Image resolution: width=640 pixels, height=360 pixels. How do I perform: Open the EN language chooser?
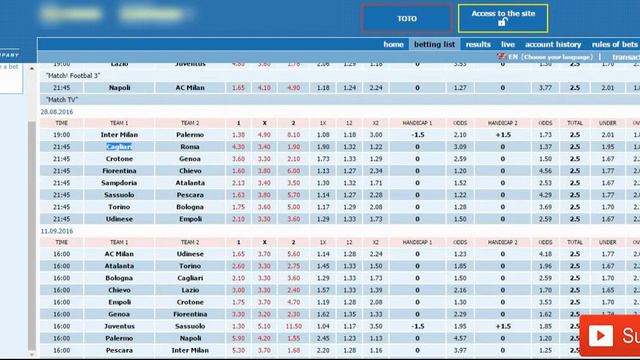[x=550, y=57]
